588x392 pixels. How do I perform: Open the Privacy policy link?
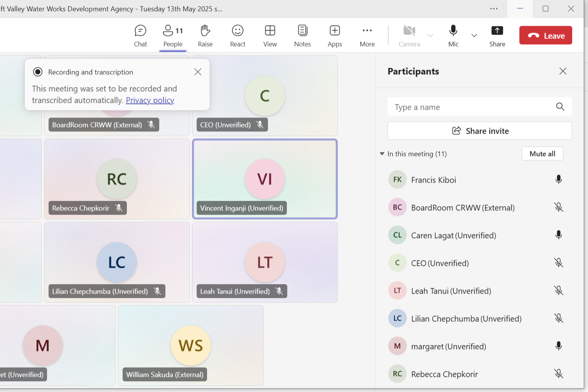click(x=150, y=100)
